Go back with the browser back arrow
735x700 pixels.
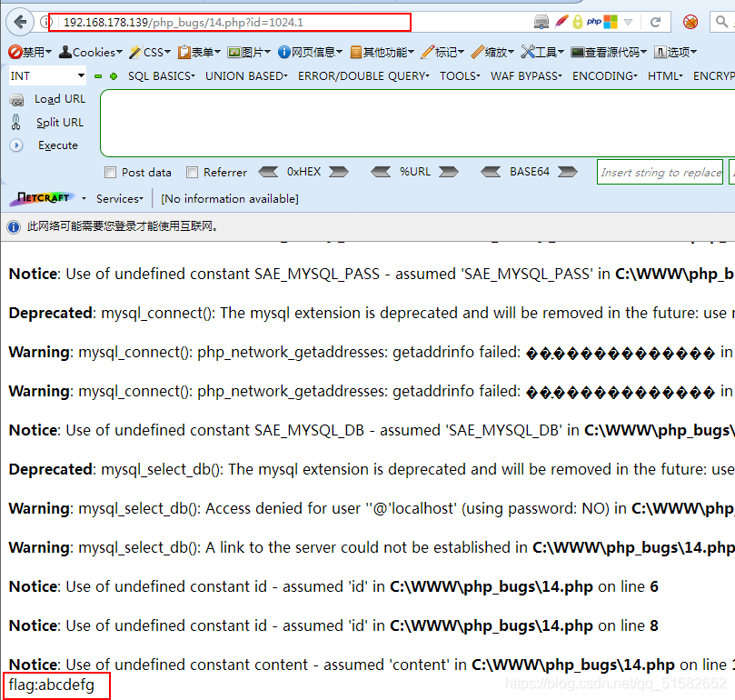point(20,22)
